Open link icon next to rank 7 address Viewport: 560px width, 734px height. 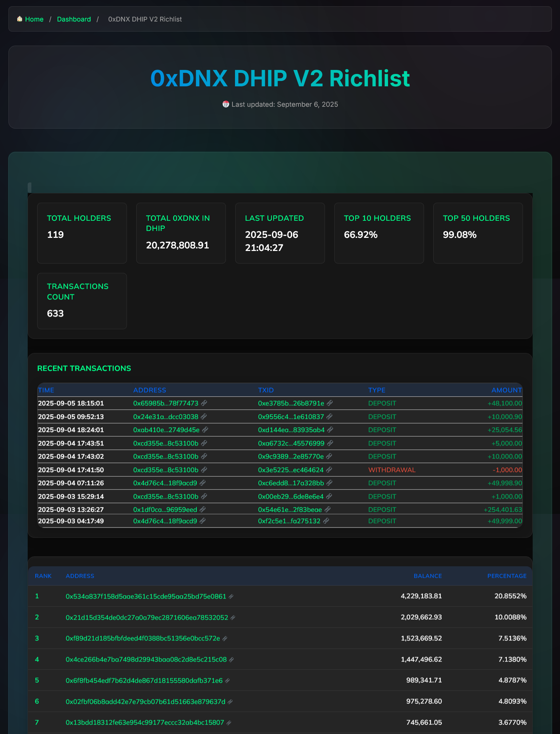[x=229, y=723]
